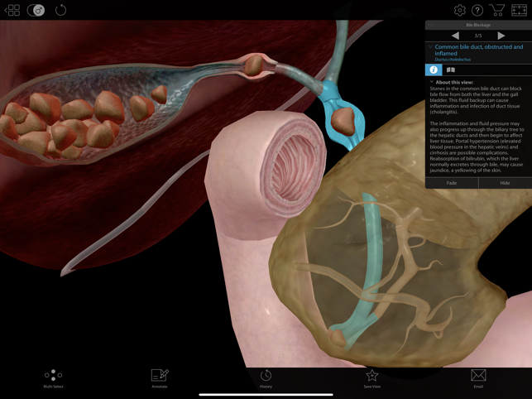This screenshot has height=399, width=532.
Task: Toggle the male/female gender switch
Action: coord(36,10)
